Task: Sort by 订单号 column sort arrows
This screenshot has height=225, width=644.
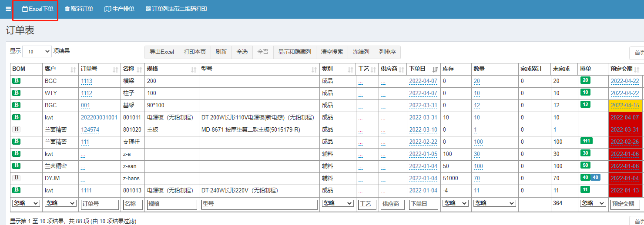Action: click(115, 69)
